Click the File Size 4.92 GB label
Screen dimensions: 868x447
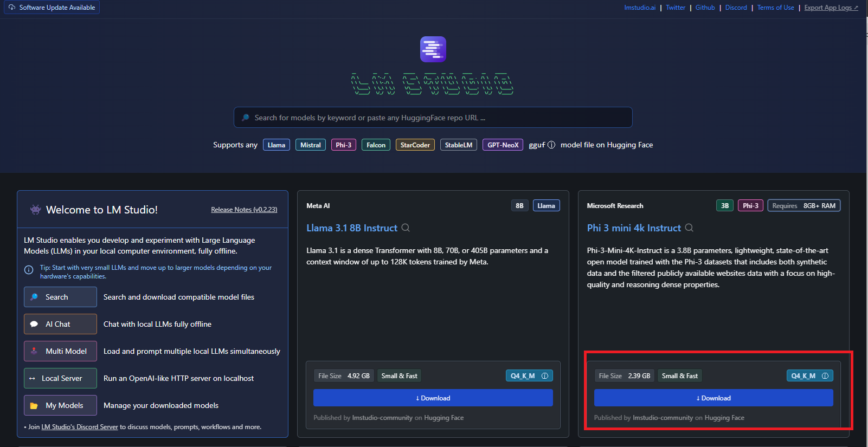point(344,375)
